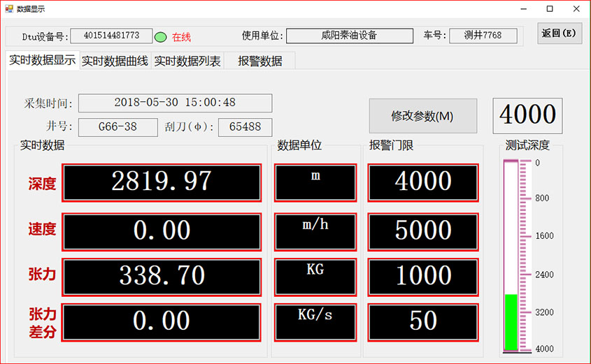The width and height of the screenshot is (591, 364).
Task: Click the green online status indicator
Action: (x=160, y=36)
